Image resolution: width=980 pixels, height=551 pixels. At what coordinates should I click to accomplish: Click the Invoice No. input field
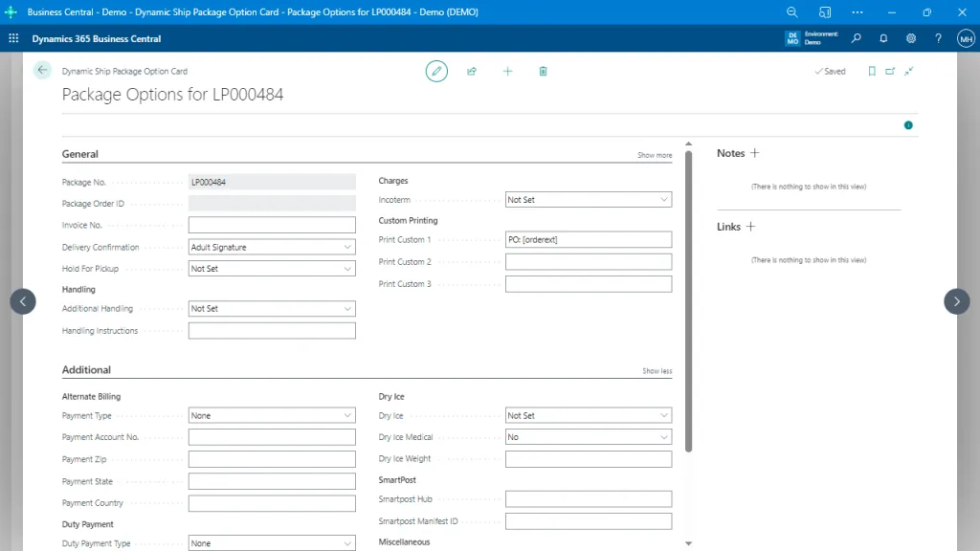tap(272, 224)
